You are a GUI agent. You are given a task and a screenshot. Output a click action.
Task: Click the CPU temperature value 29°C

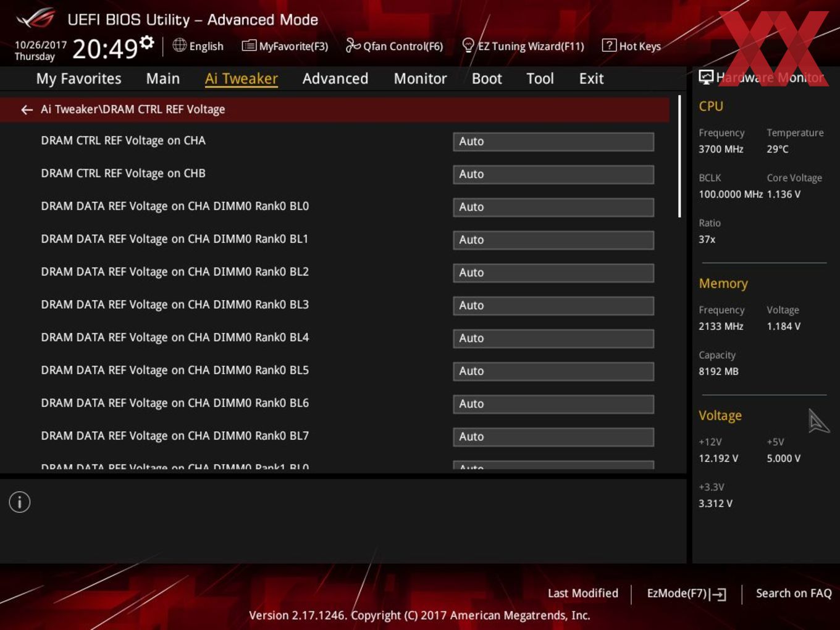click(x=778, y=149)
